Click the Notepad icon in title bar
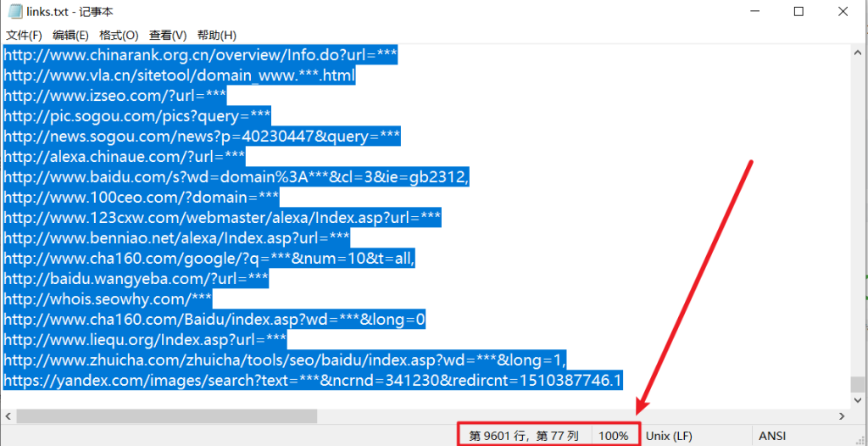 (x=14, y=12)
